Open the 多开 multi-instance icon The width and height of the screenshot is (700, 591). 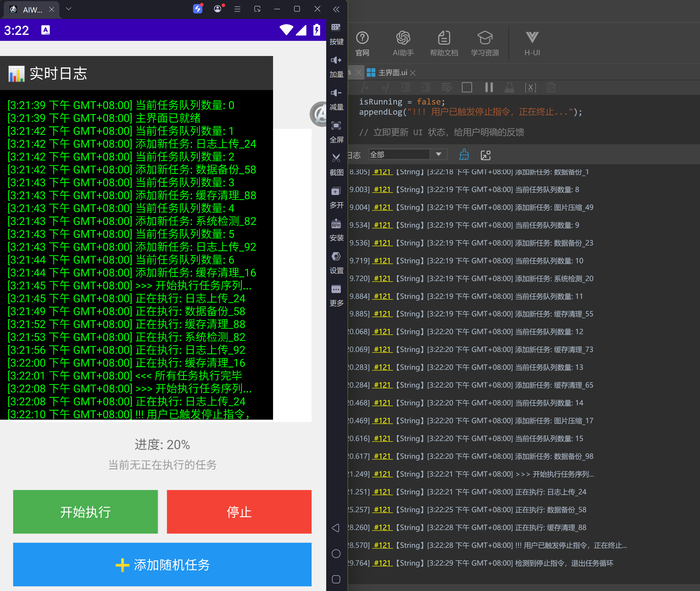tap(336, 191)
